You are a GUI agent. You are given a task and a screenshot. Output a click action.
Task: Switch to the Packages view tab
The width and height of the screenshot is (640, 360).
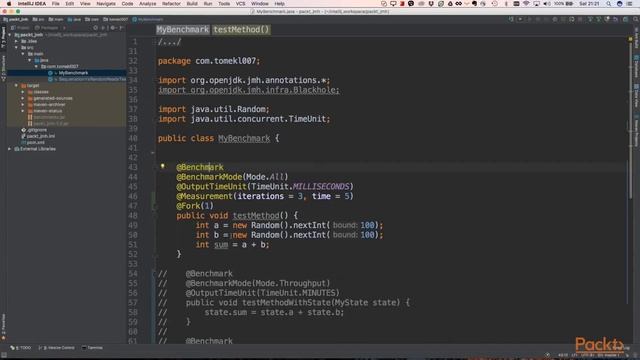click(47, 28)
